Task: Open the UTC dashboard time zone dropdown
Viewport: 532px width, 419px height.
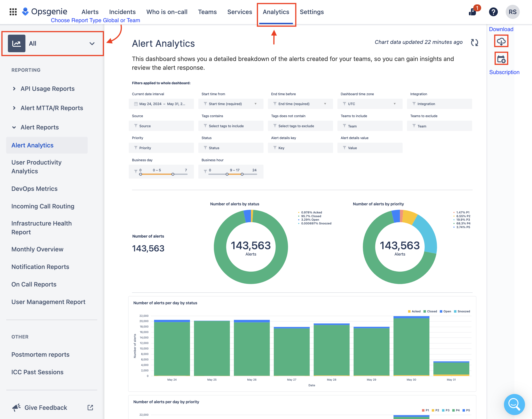Action: pos(370,104)
